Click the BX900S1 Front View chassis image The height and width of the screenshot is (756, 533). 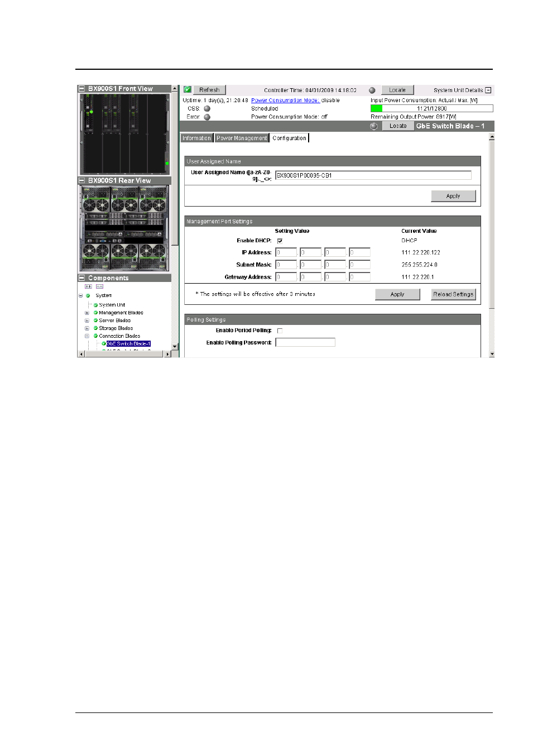point(124,134)
